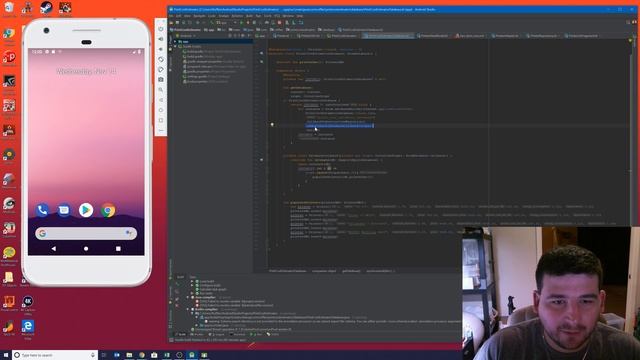
Task: Rotate the emulator left
Action: 161,59
